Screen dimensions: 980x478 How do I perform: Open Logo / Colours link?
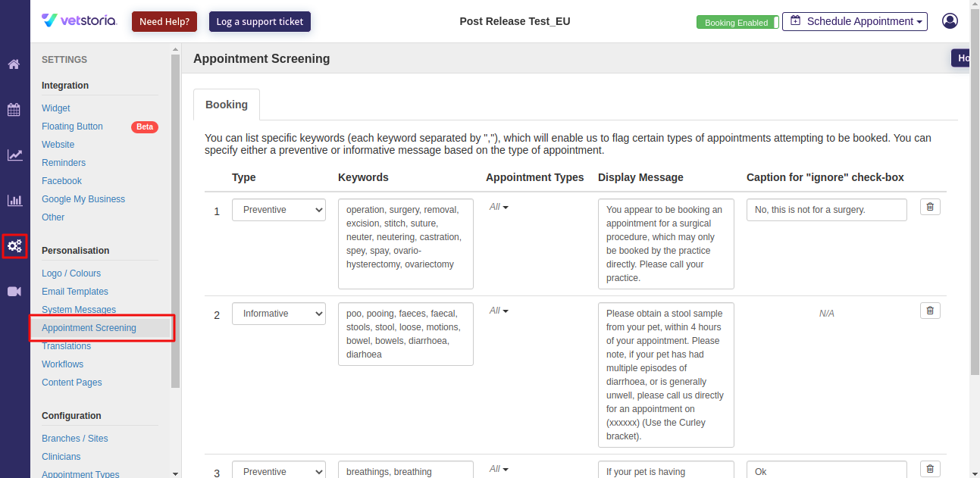pos(71,273)
